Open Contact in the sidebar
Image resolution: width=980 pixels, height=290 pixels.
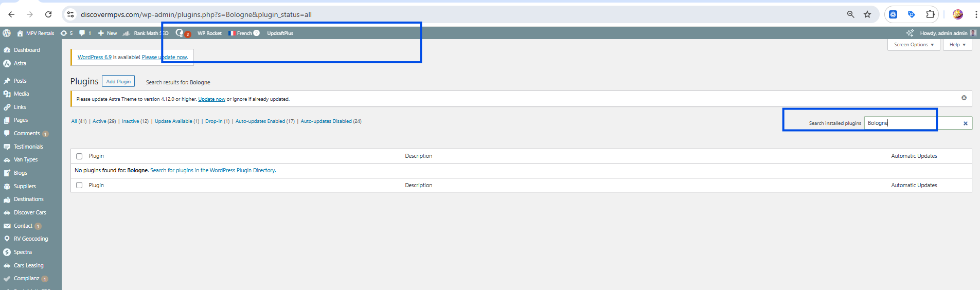click(23, 226)
